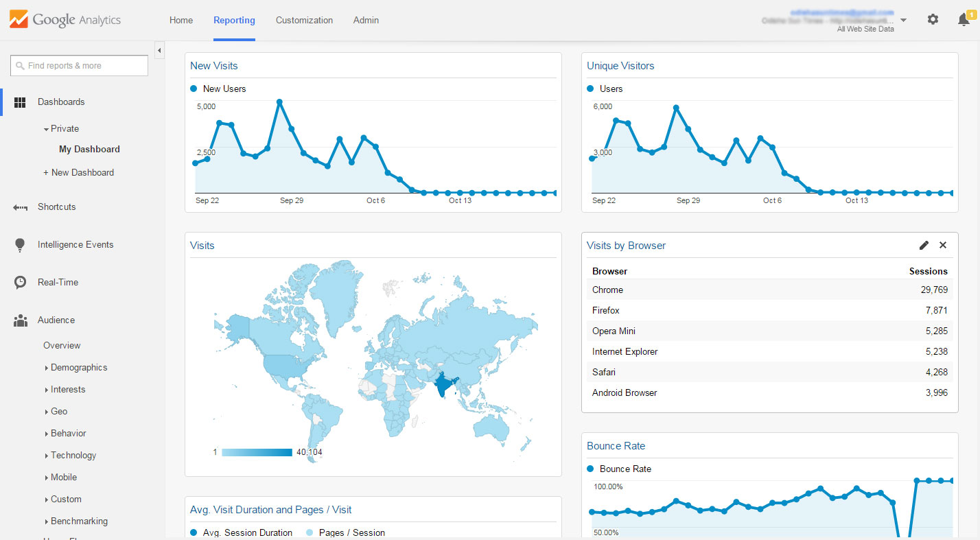980x540 pixels.
Task: Open the Customization tab
Action: (x=304, y=20)
